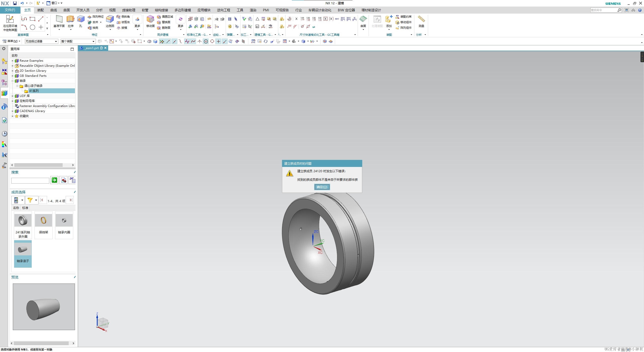Open the 装配 ribbon tab
Screen dimensions: 644x352
[41, 10]
